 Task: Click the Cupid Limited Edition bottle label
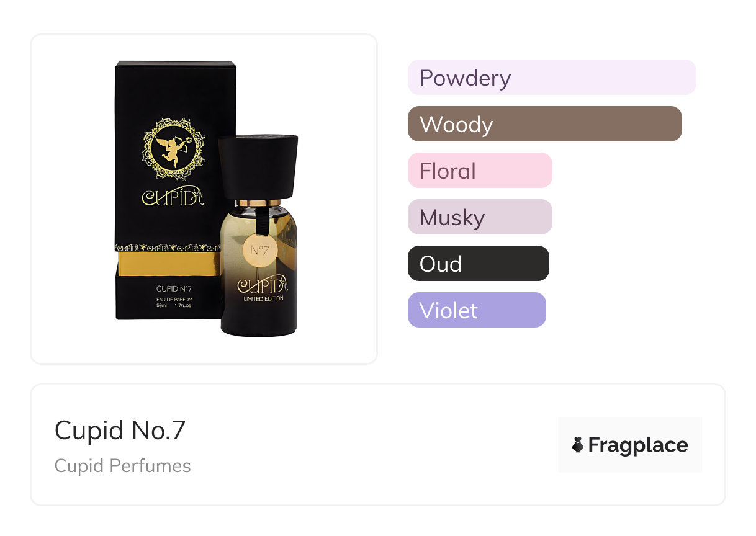(263, 290)
